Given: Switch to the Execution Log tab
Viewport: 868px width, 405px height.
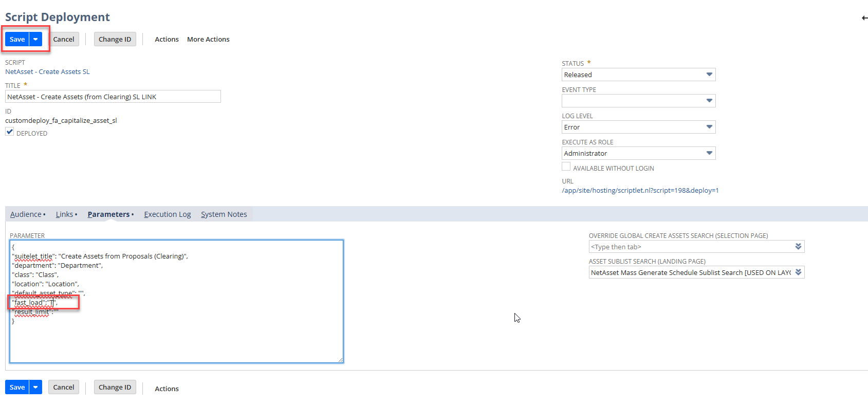Looking at the screenshot, I should tap(167, 214).
